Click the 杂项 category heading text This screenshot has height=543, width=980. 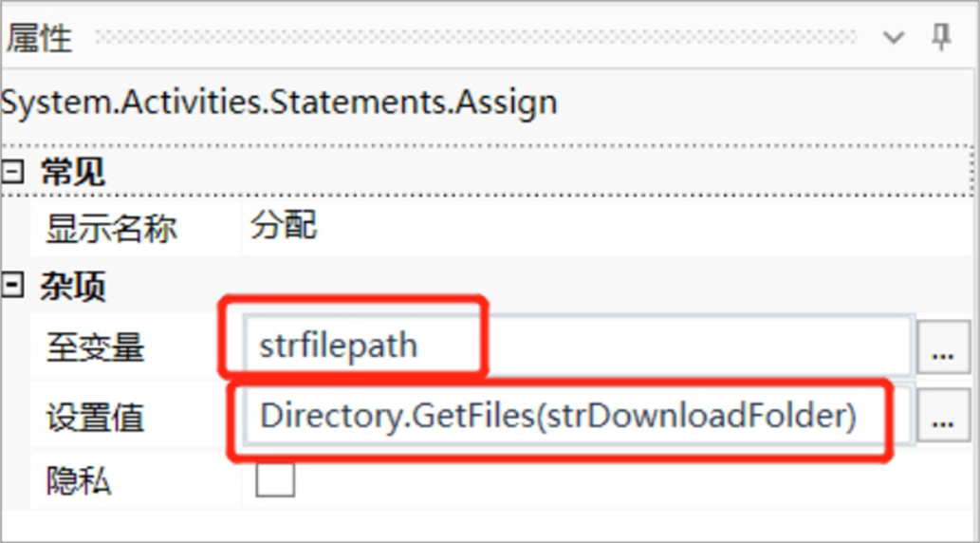(x=72, y=287)
